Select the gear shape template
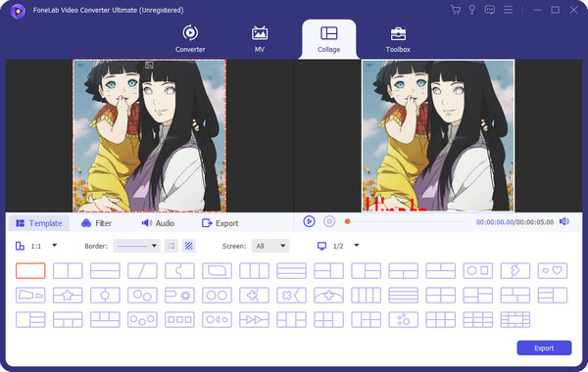The height and width of the screenshot is (372, 588). click(x=179, y=296)
